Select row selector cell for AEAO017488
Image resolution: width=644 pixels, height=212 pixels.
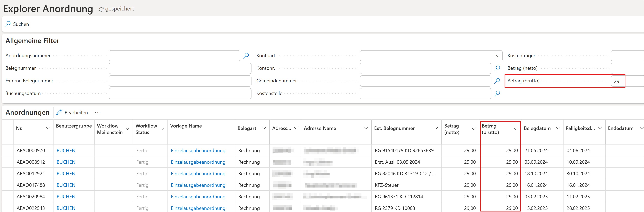click(x=8, y=185)
